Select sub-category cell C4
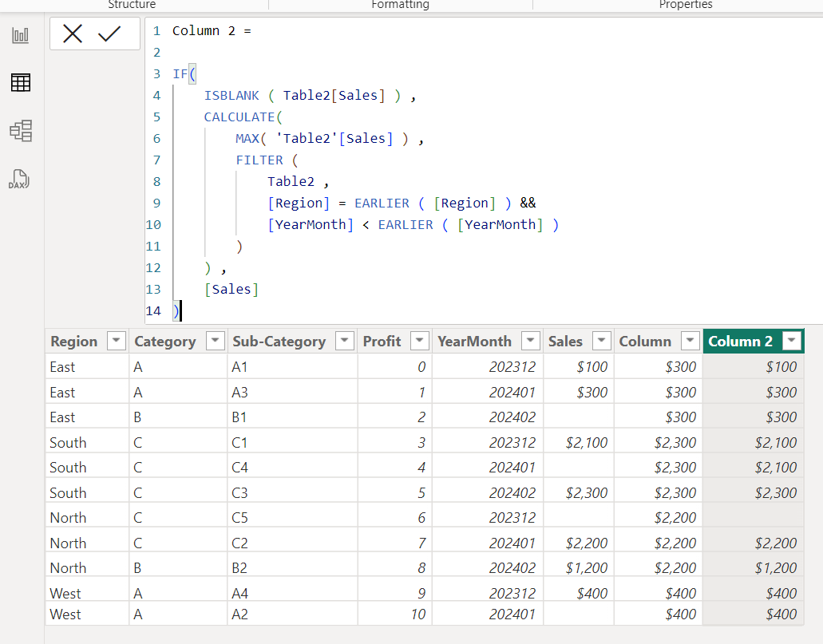 point(239,468)
